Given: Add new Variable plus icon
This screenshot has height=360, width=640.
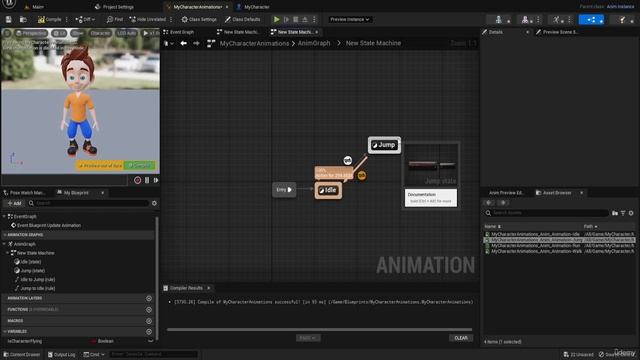Looking at the screenshot, I should click(x=149, y=331).
